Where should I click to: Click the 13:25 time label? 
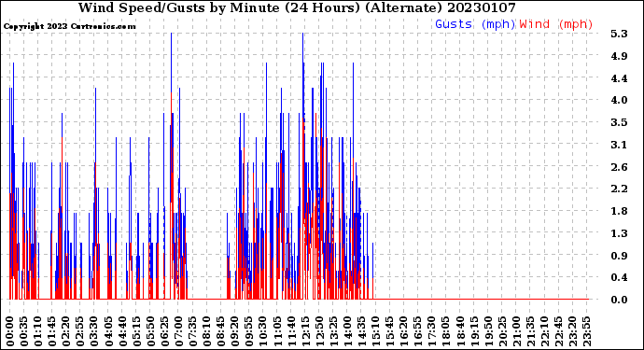[x=333, y=331]
